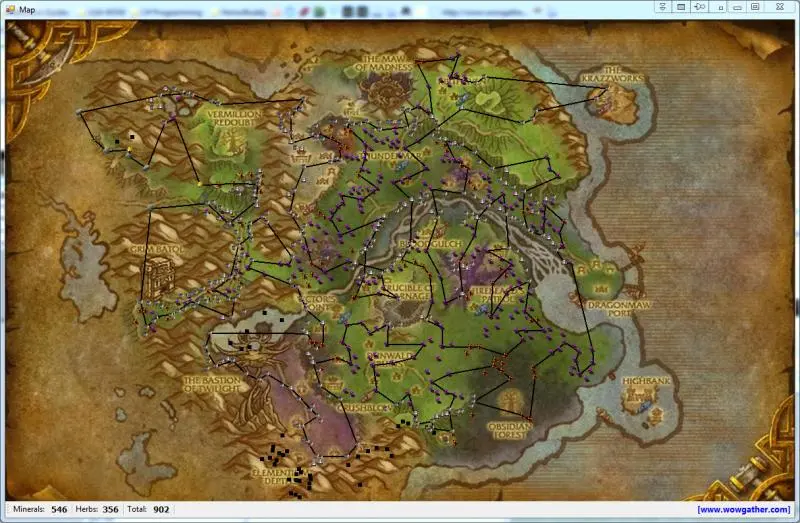This screenshot has width=800, height=523.
Task: Click the Total count 902
Action: pyautogui.click(x=161, y=509)
